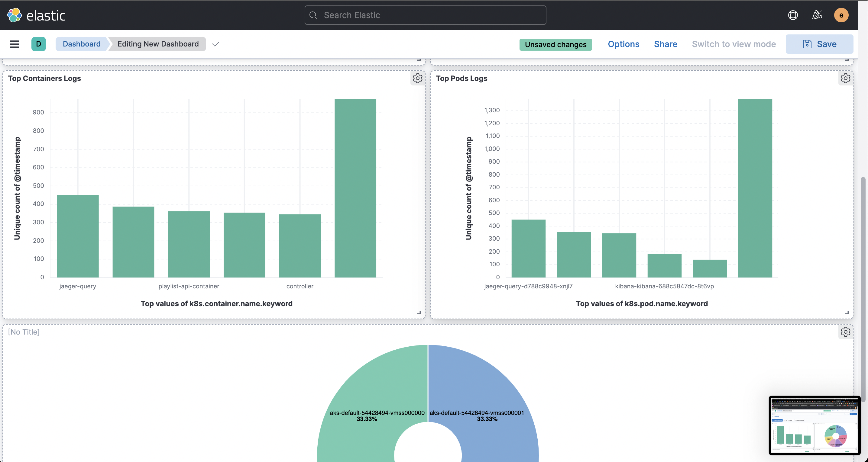This screenshot has height=462, width=868.
Task: Open Top Pods Logs panel options gear
Action: (845, 78)
